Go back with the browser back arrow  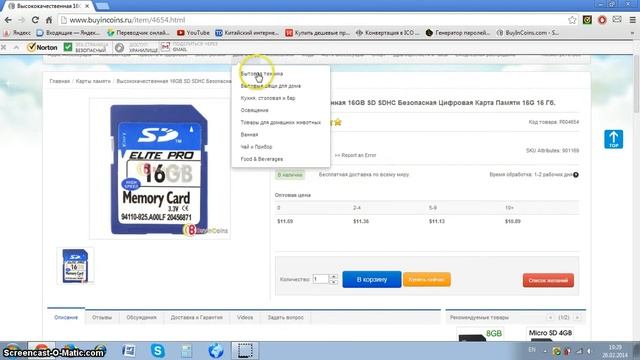[8, 20]
